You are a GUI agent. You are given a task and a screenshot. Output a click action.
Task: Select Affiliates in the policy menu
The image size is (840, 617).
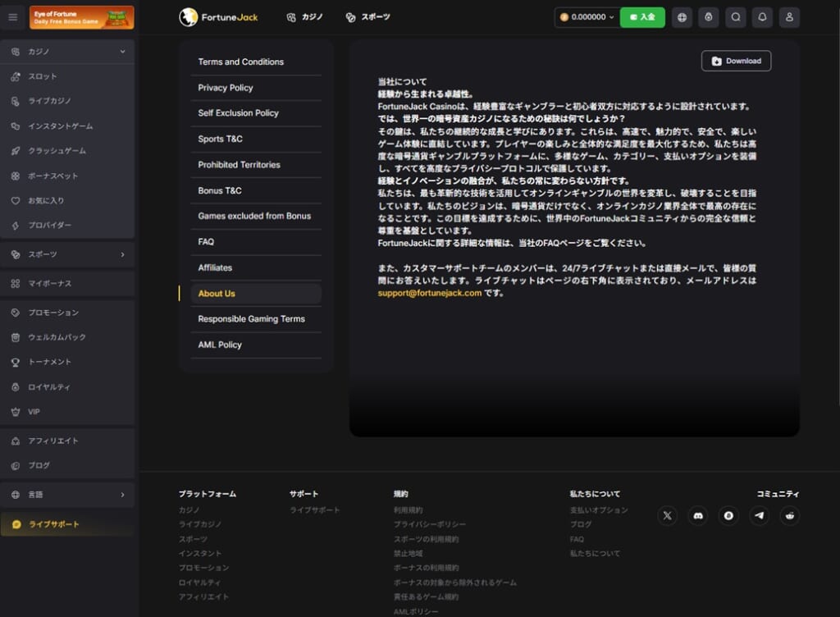click(x=256, y=267)
